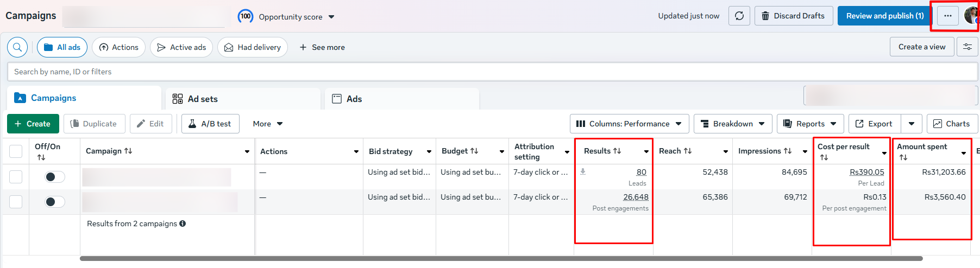The height and width of the screenshot is (268, 980).
Task: Click the search magnifier icon
Action: [x=17, y=47]
